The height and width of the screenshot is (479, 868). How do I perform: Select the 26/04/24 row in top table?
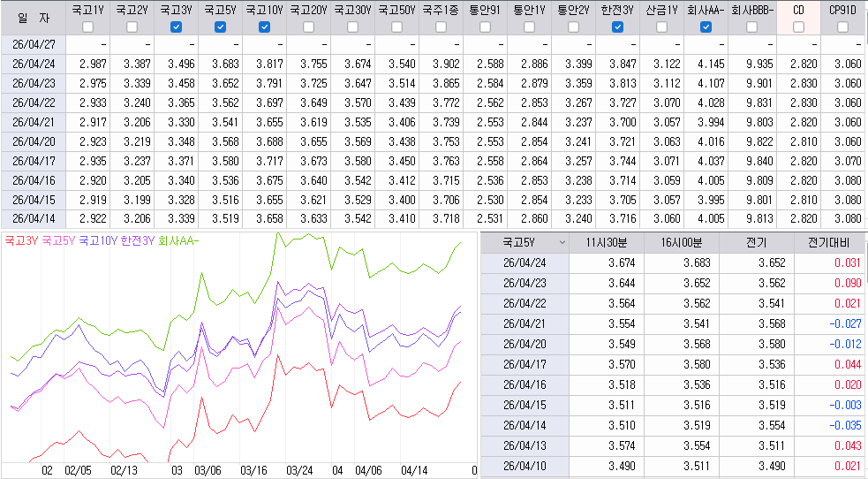tap(33, 63)
